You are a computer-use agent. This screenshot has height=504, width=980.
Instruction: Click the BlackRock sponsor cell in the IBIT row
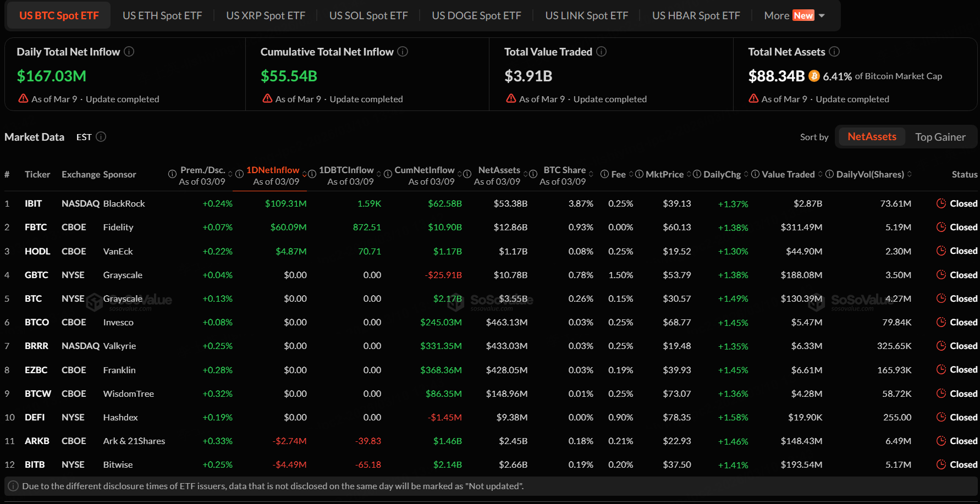pos(124,203)
